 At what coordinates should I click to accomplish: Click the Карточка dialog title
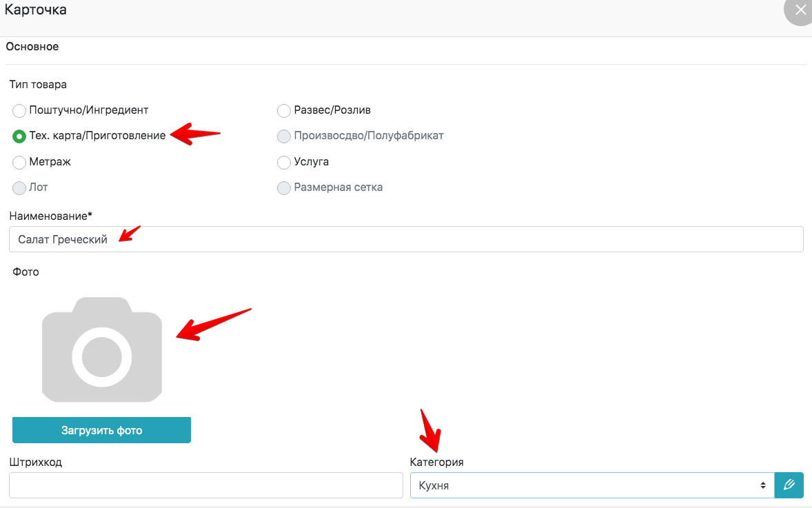point(36,10)
